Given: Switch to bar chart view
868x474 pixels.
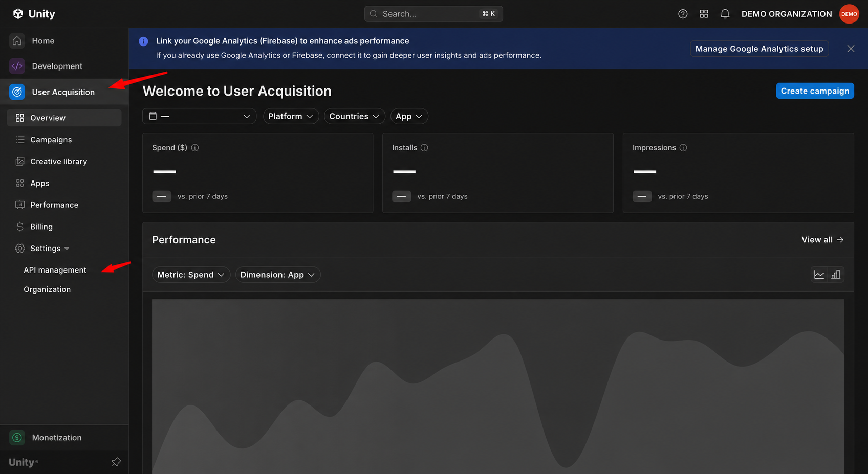Looking at the screenshot, I should (836, 275).
